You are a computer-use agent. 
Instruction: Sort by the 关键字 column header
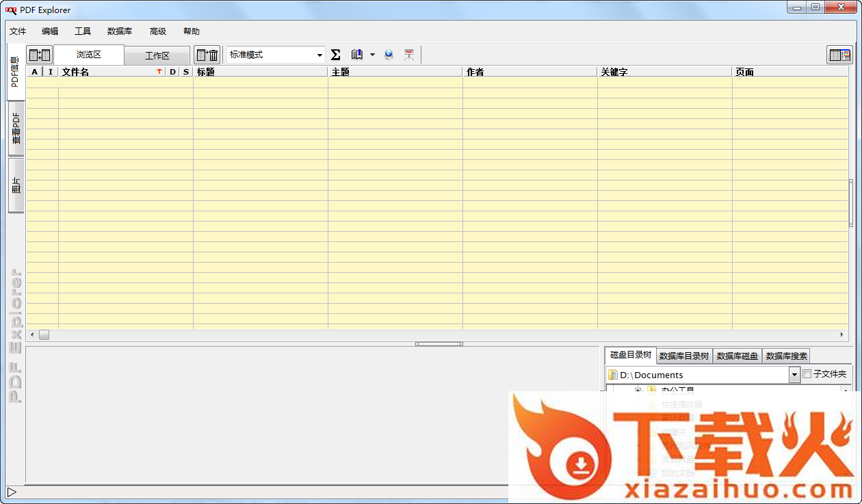pyautogui.click(x=665, y=72)
